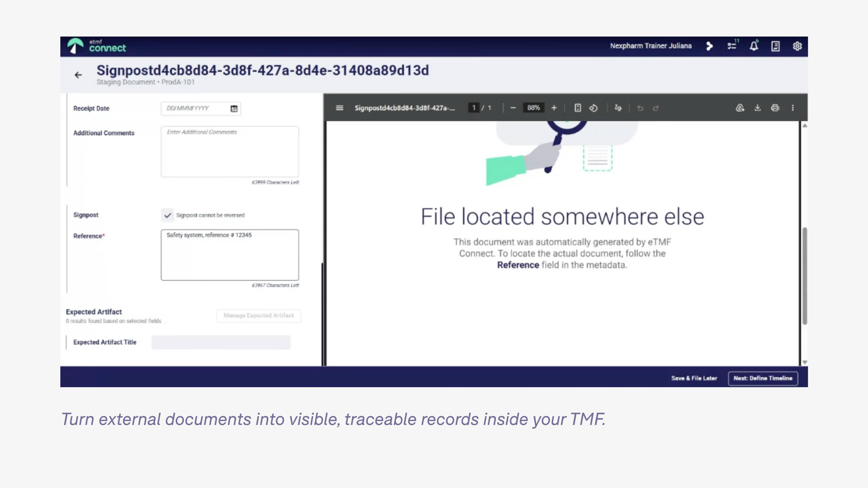Open the task list icon with badge 11
The width and height of the screenshot is (868, 488).
coord(732,45)
